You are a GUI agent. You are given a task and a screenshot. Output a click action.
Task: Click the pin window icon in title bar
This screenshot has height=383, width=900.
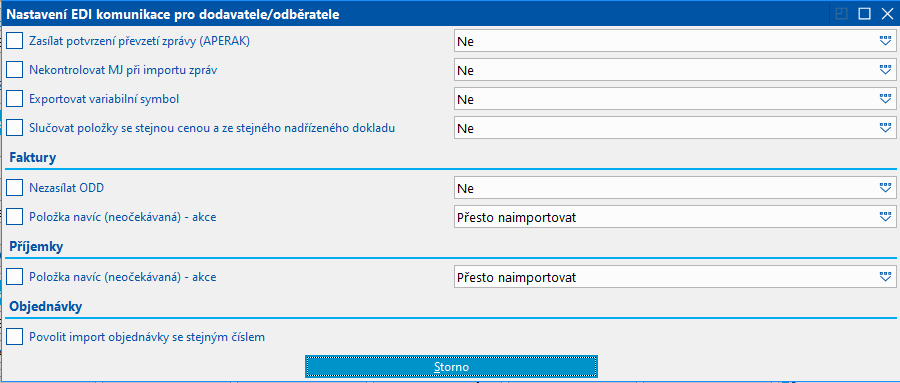tap(841, 14)
